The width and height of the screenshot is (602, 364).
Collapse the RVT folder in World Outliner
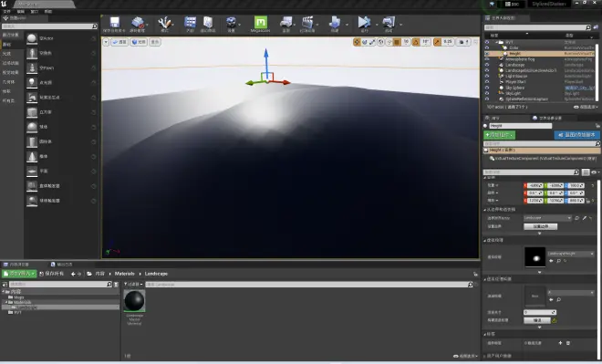[x=496, y=42]
